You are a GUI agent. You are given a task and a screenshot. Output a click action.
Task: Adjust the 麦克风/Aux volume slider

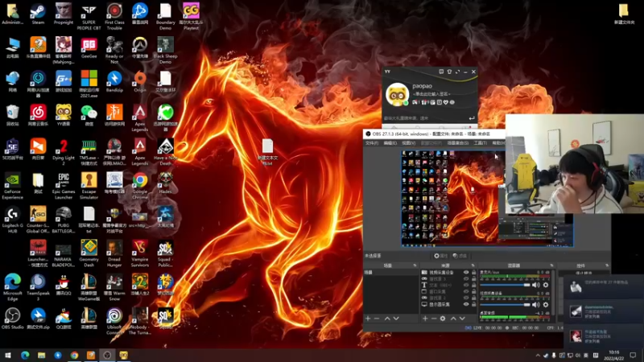506,285
